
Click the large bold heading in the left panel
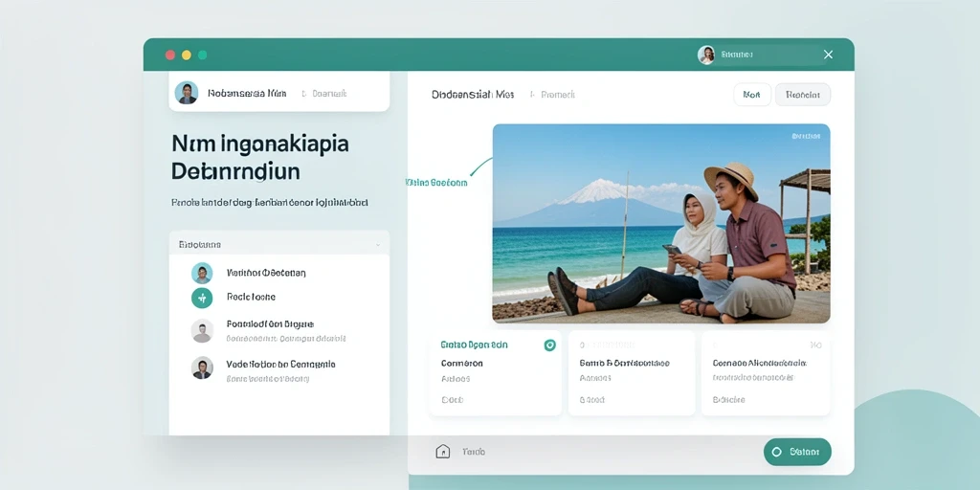(260, 157)
